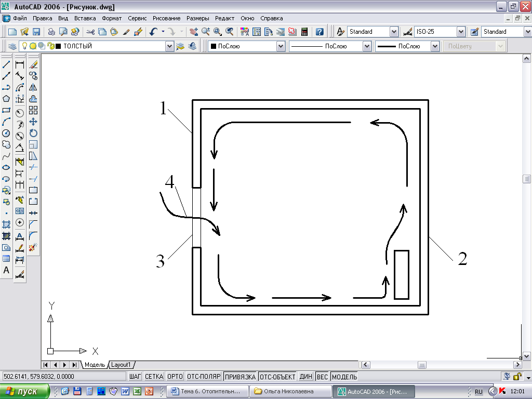The image size is (532, 399).
Task: Open the Правка menu
Action: point(43,18)
